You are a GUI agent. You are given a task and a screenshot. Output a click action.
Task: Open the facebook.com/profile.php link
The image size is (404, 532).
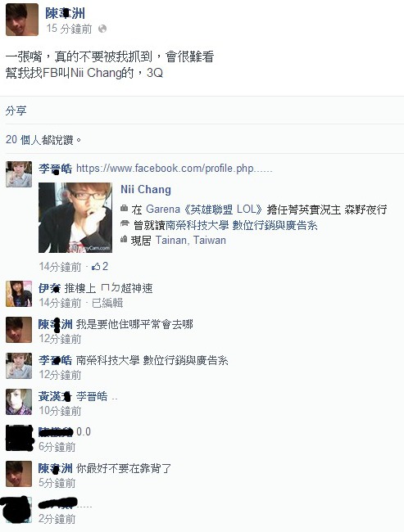click(x=175, y=169)
